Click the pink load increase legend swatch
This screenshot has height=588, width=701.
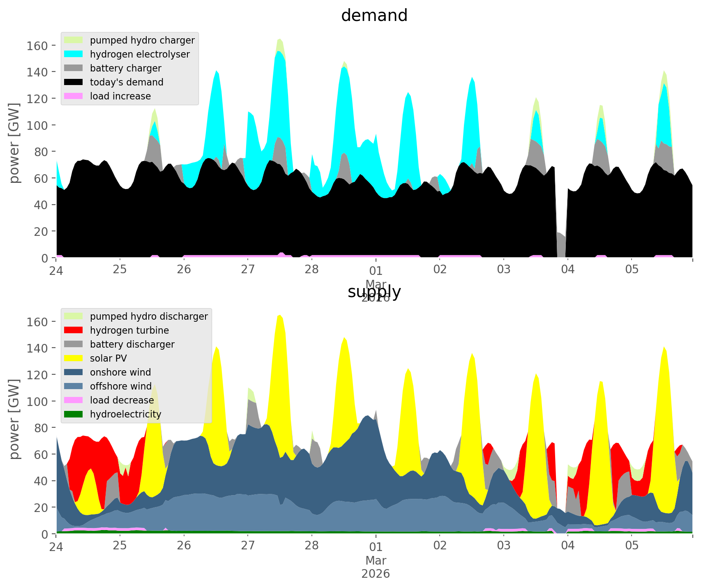pyautogui.click(x=74, y=96)
